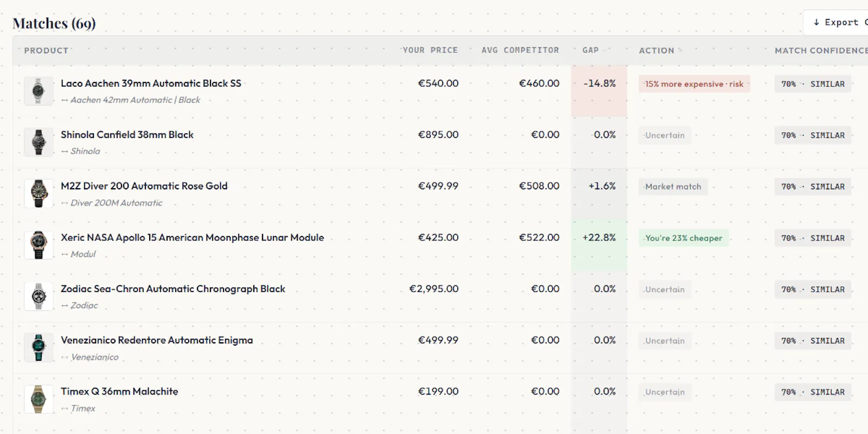
Task: Open the Laco Aachen watch thumbnail
Action: 39,91
